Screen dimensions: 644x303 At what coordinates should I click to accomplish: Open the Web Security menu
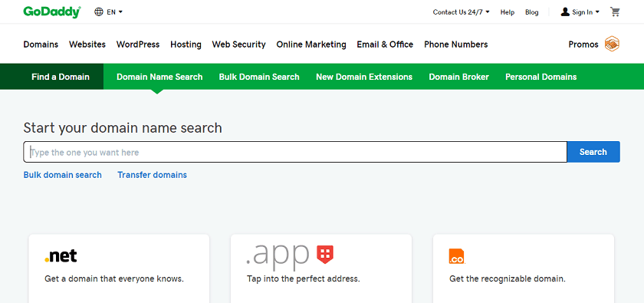point(238,44)
